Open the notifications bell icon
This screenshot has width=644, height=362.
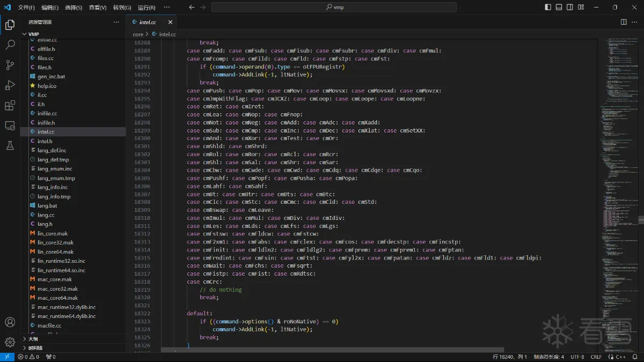[634, 357]
